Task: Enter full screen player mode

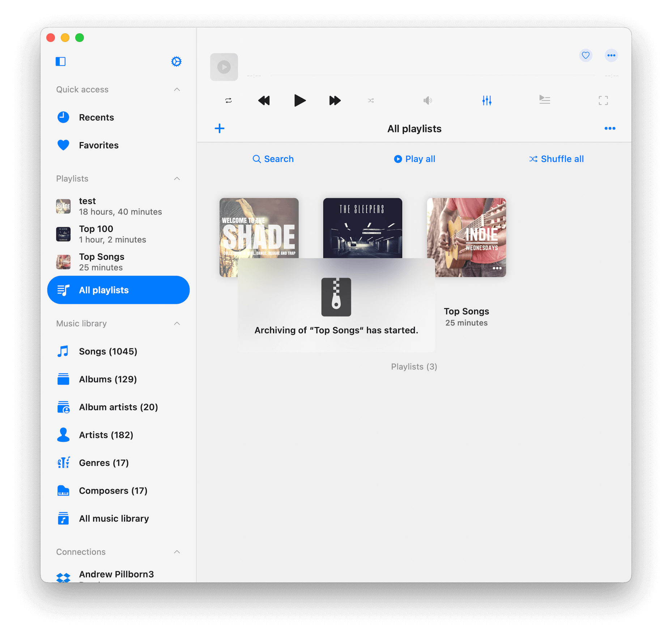Action: pyautogui.click(x=603, y=100)
